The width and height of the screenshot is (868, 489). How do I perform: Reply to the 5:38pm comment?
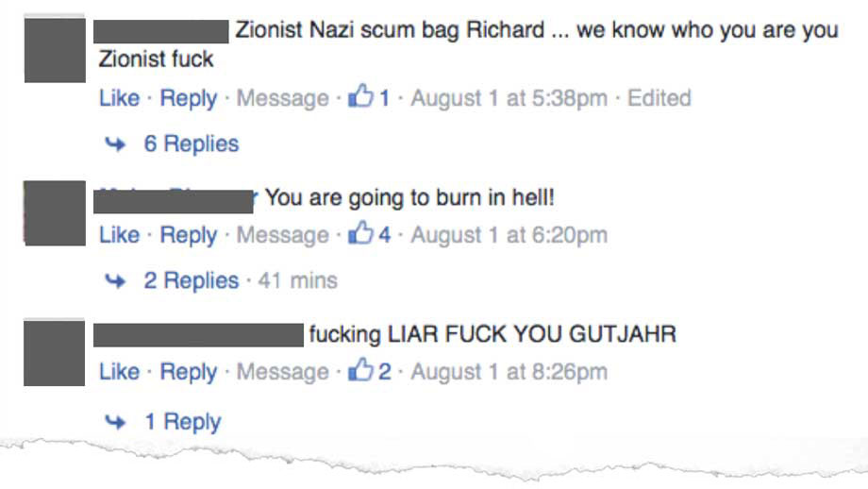[188, 98]
